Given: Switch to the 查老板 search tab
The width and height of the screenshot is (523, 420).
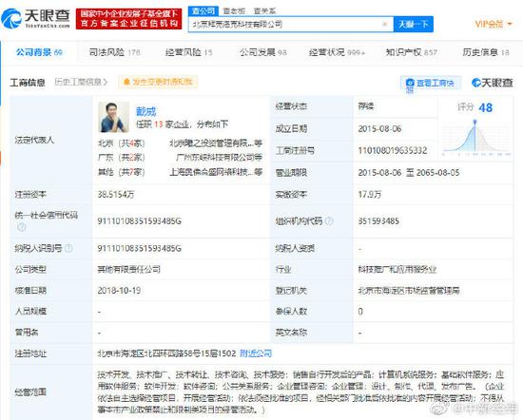Looking at the screenshot, I should pyautogui.click(x=234, y=11).
